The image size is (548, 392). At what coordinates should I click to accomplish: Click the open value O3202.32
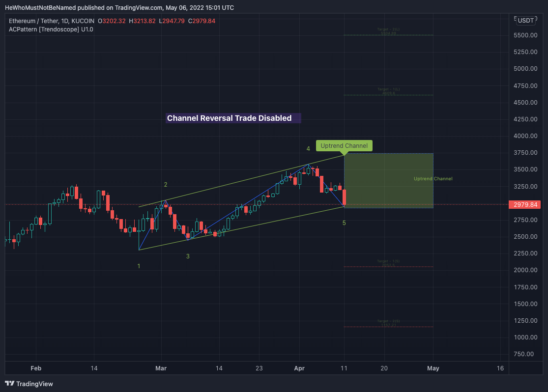click(x=112, y=21)
